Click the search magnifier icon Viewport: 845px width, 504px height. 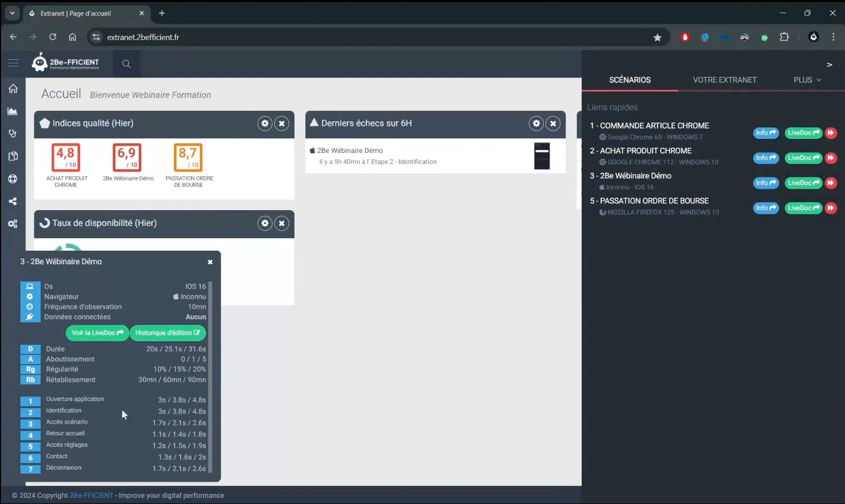126,64
